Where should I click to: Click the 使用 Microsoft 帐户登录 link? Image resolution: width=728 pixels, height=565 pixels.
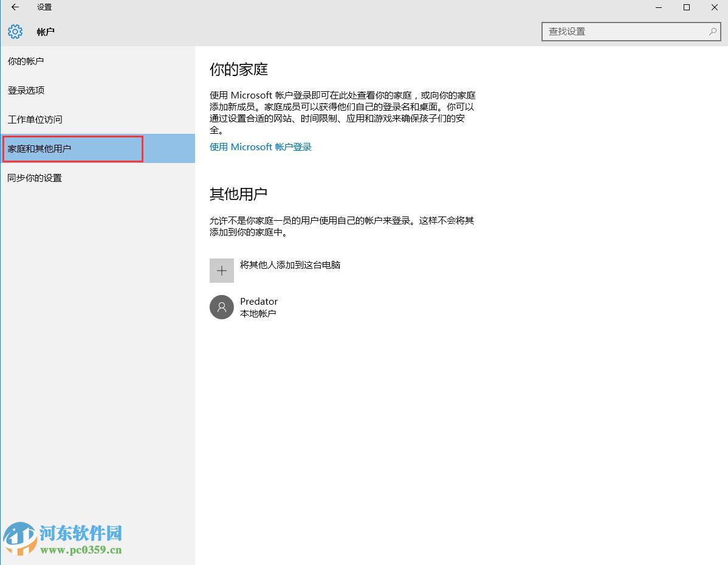(260, 147)
